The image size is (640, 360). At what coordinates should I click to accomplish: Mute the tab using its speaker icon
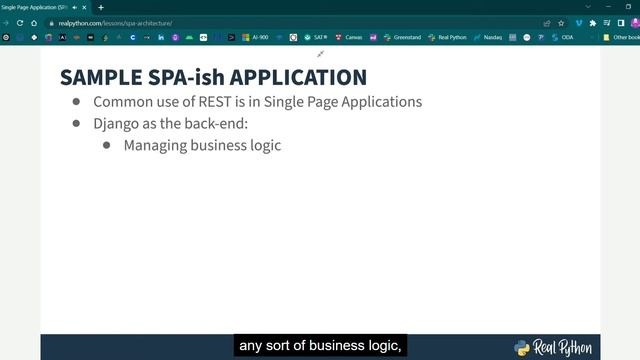click(x=75, y=7)
